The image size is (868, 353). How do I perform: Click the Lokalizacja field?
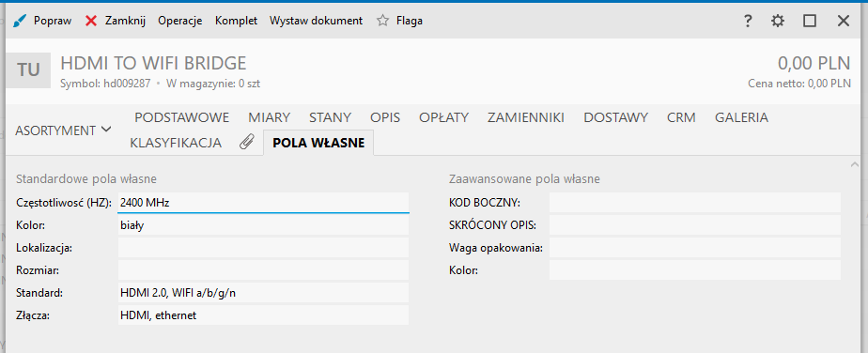(x=263, y=248)
